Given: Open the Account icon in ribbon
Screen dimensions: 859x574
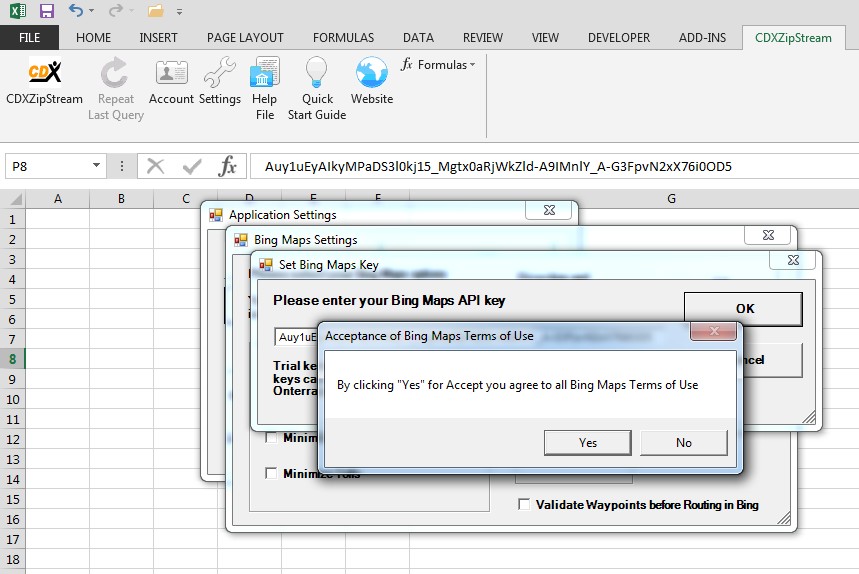Looking at the screenshot, I should (171, 72).
